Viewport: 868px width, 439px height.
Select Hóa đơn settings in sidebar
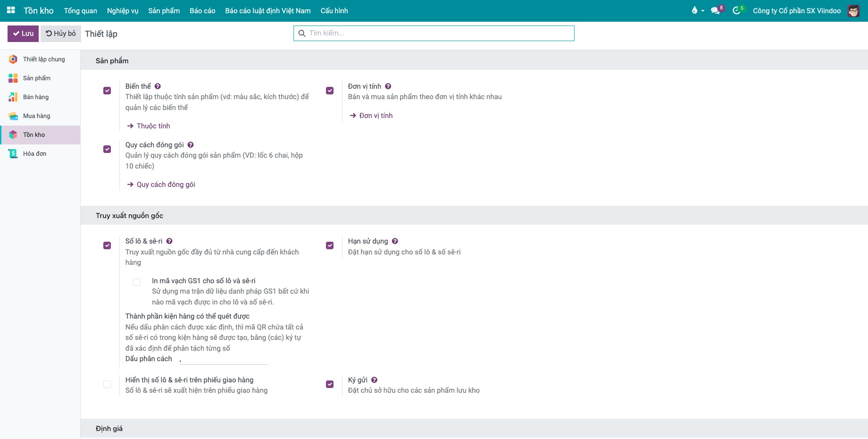pos(40,154)
